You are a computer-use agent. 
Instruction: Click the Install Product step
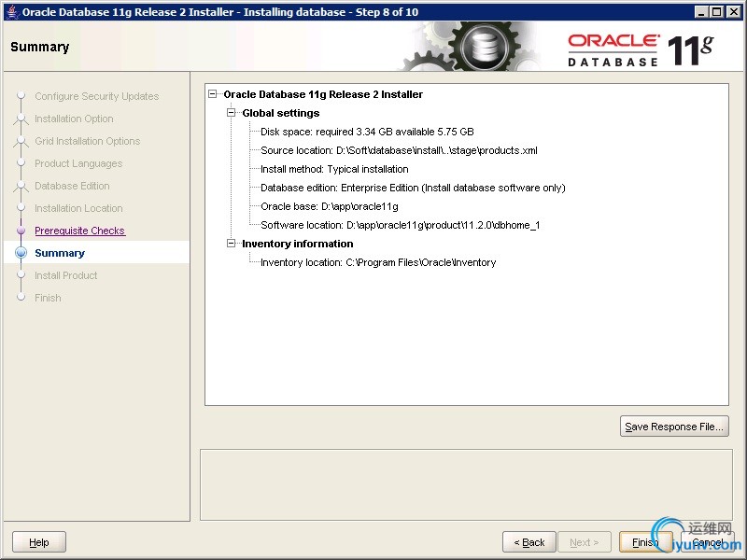tap(65, 275)
